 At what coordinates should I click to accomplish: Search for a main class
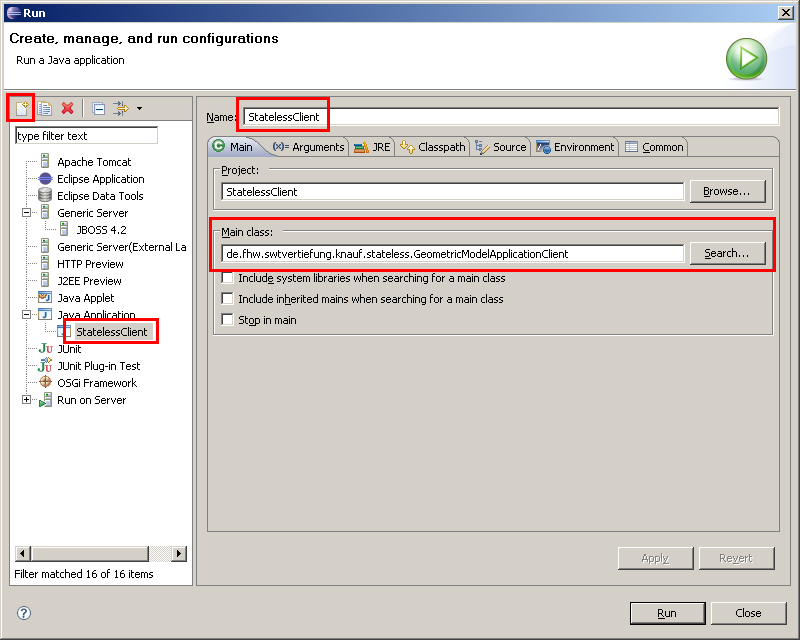[x=727, y=253]
